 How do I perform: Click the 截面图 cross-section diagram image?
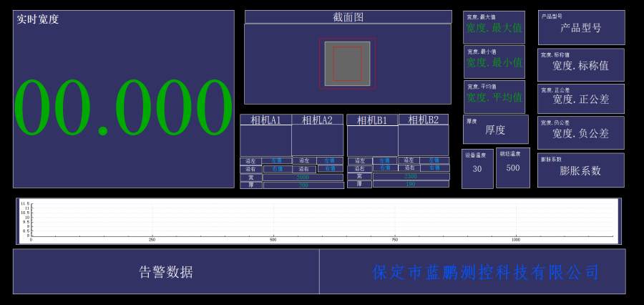tap(347, 64)
